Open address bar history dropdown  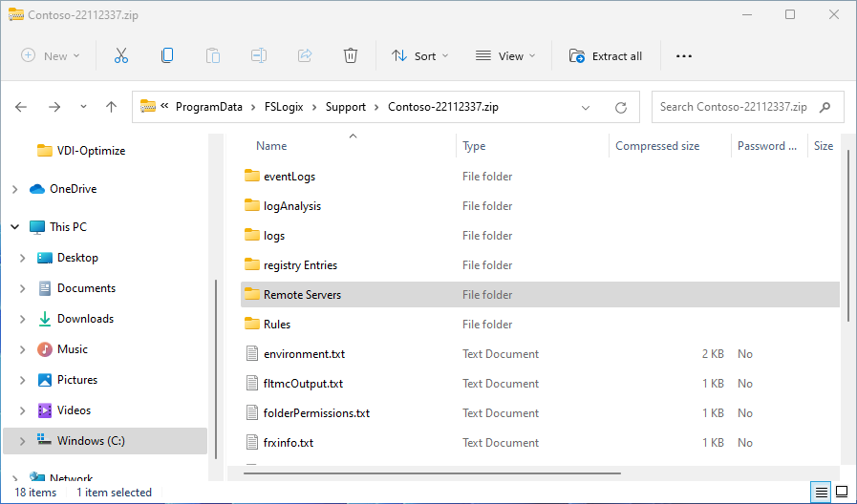click(x=586, y=108)
